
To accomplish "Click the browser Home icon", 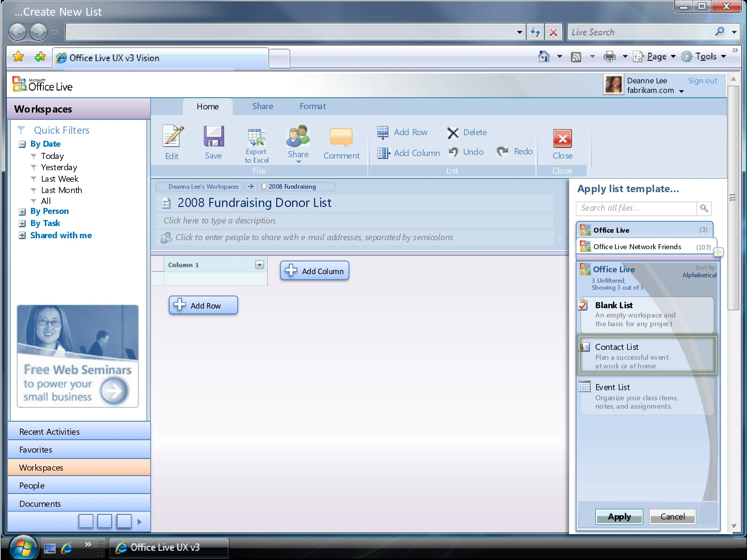I will 544,56.
